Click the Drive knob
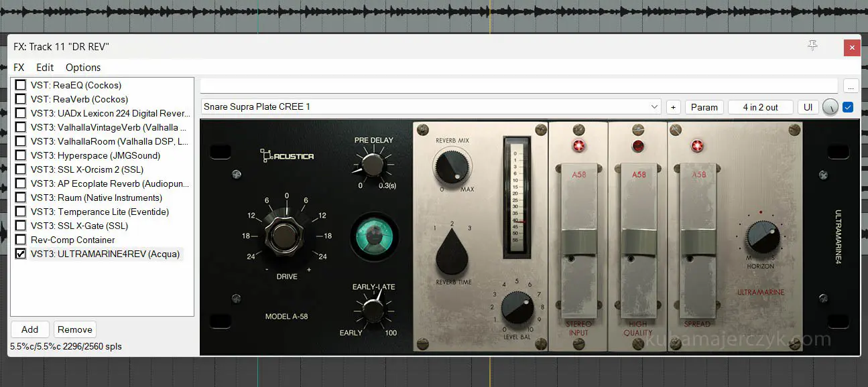Image resolution: width=868 pixels, height=387 pixels. pos(286,236)
